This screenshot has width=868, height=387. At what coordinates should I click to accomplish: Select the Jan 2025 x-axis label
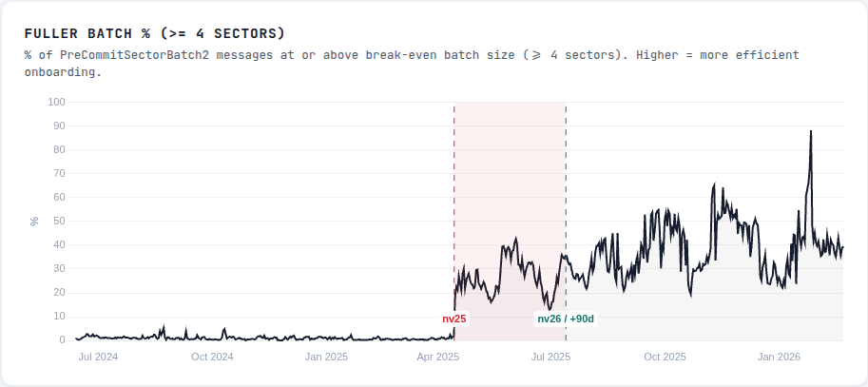(x=326, y=358)
